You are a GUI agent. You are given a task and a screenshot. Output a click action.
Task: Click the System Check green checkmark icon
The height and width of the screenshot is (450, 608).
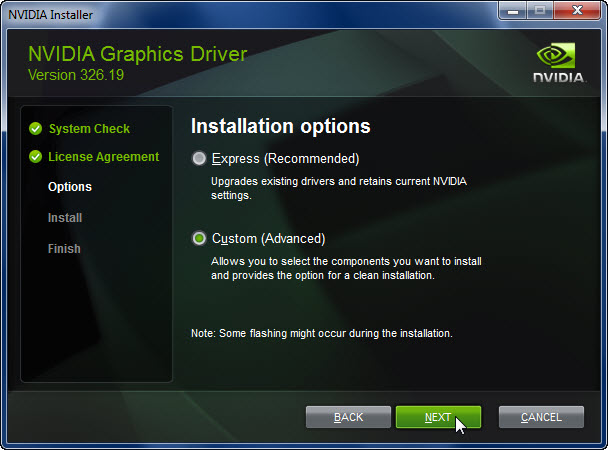(35, 128)
